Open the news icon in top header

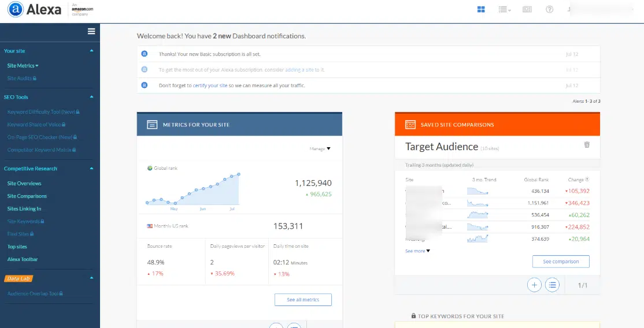527,9
